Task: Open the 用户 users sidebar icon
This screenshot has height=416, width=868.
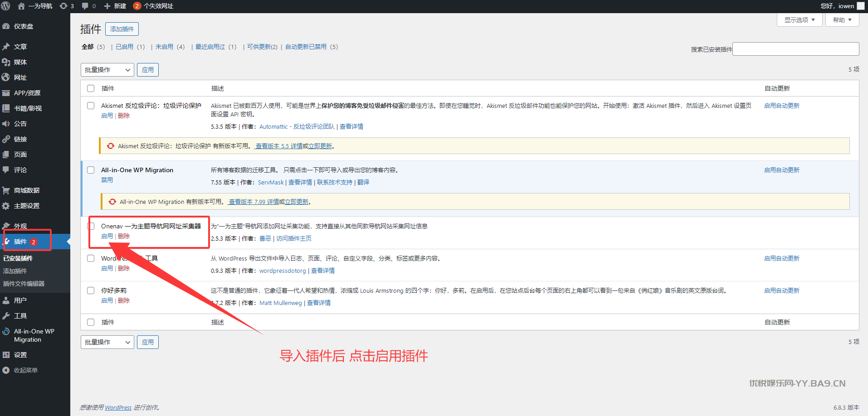Action: pyautogui.click(x=6, y=300)
